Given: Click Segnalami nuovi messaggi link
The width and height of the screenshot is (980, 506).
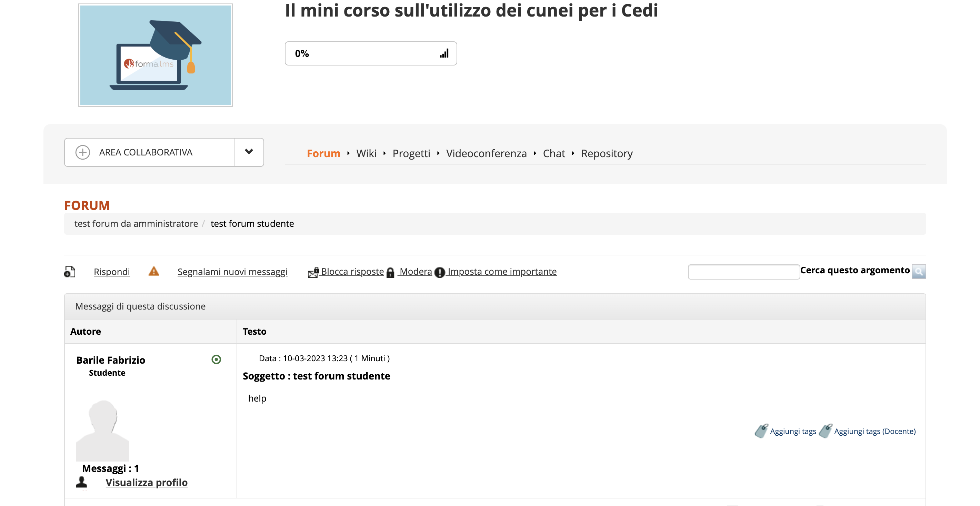Looking at the screenshot, I should coord(232,272).
